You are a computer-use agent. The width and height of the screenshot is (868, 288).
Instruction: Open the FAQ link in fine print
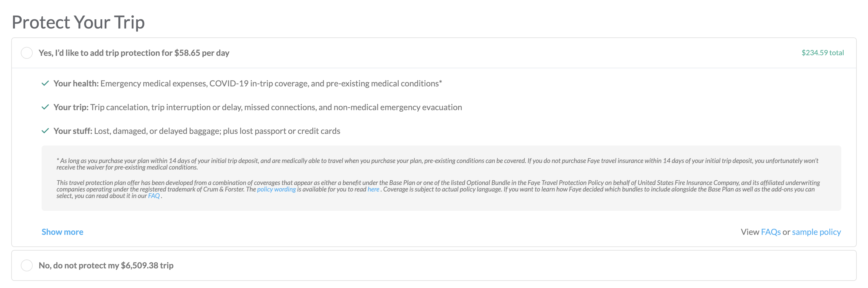pos(154,196)
